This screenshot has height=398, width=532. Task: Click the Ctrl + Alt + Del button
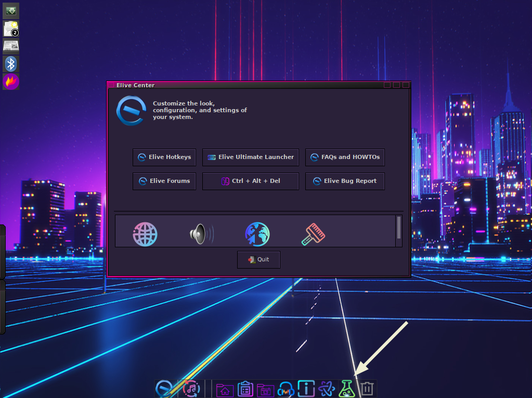[250, 181]
